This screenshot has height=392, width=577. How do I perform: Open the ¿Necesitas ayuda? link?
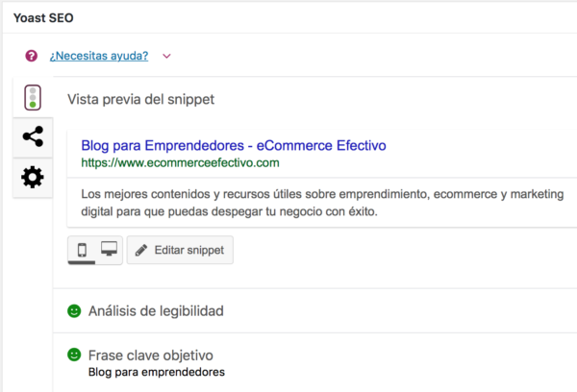pyautogui.click(x=99, y=56)
